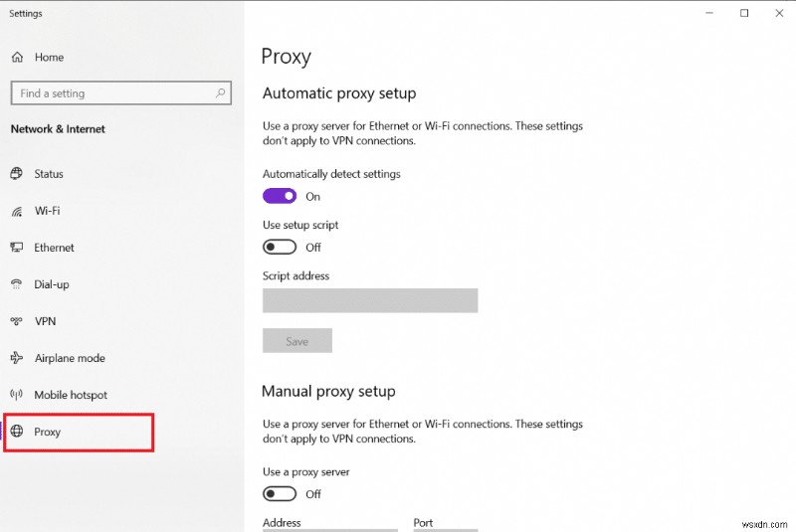This screenshot has width=796, height=532.
Task: Turn on Use a proxy server toggle
Action: click(x=280, y=493)
